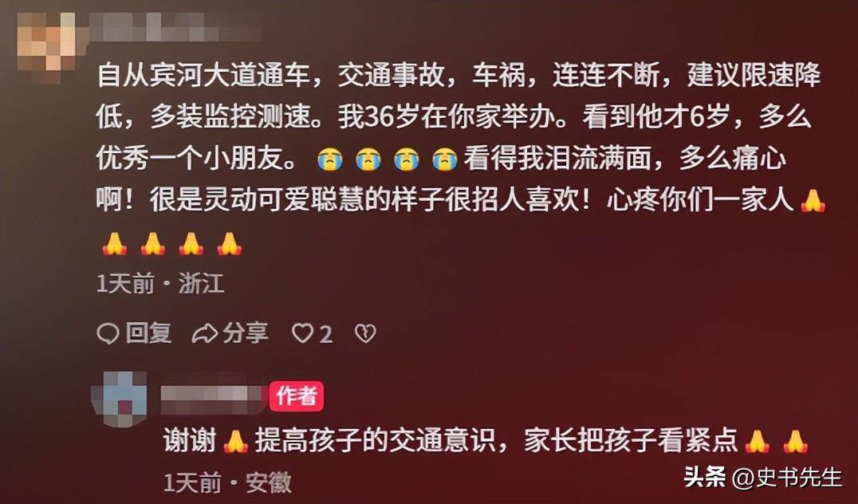
Task: Open the 头条 @史书先生 watermark link
Action: 762,478
